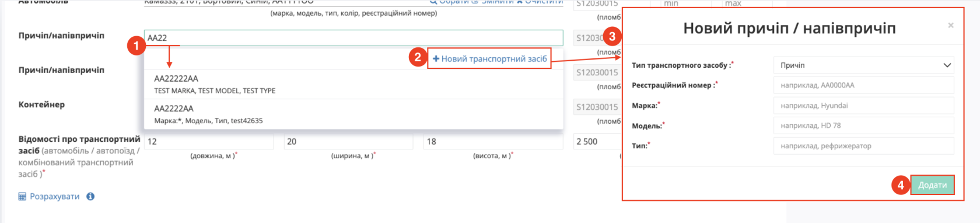Click the Додати button

(x=932, y=185)
